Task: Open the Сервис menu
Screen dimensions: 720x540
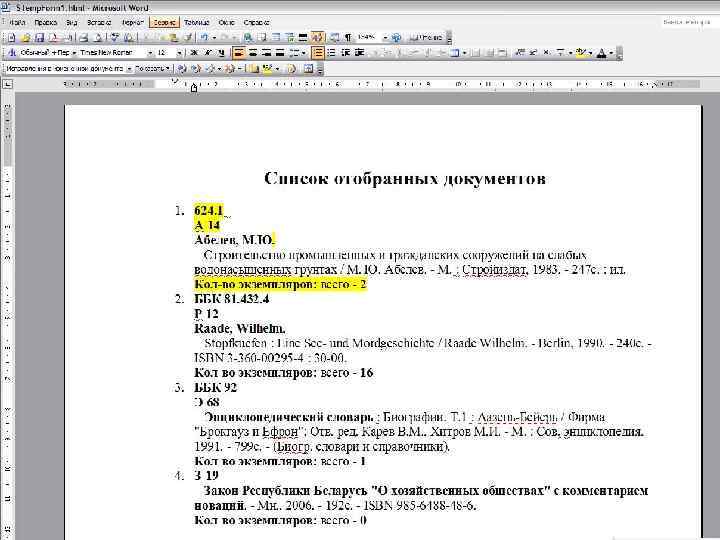Action: 164,22
